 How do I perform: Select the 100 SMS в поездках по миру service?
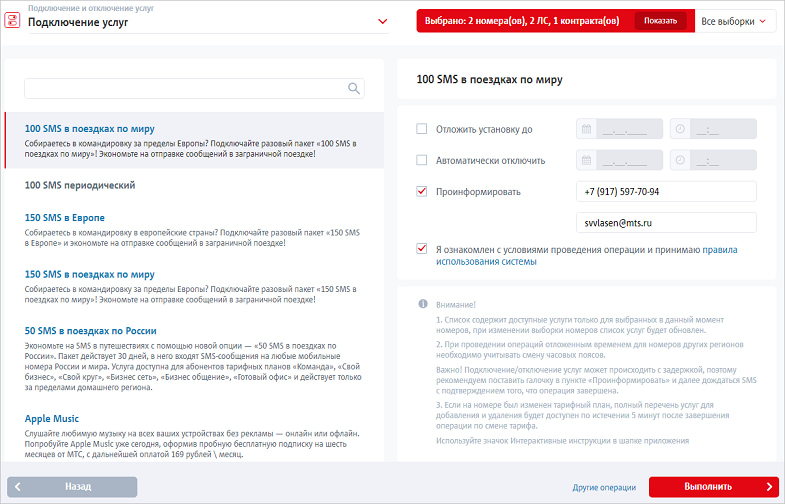pos(194,140)
